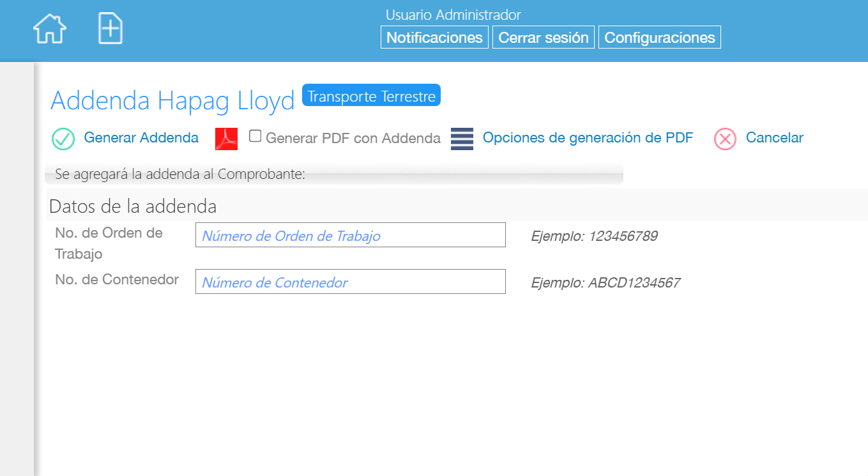
Task: Click the Addenda Hapag Lloyd title
Action: [172, 101]
